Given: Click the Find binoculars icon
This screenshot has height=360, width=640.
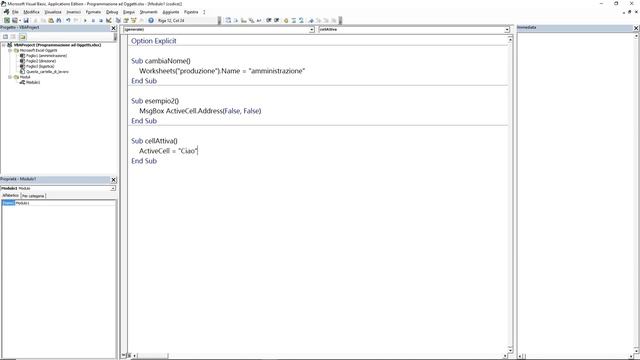Looking at the screenshot, I should tap(59, 20).
